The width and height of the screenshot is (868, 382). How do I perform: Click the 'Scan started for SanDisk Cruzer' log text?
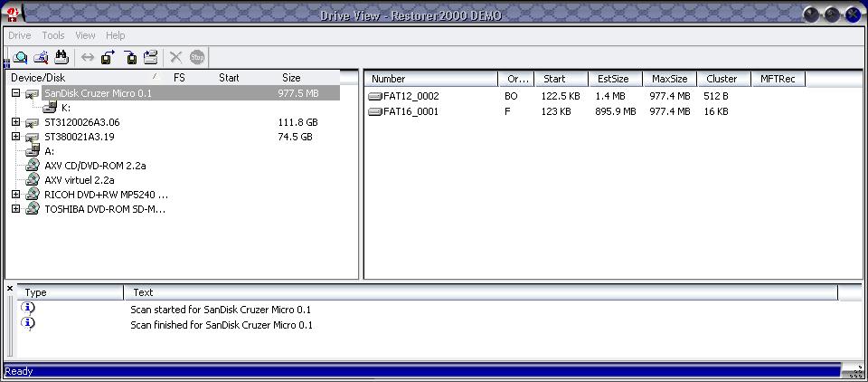pyautogui.click(x=221, y=310)
